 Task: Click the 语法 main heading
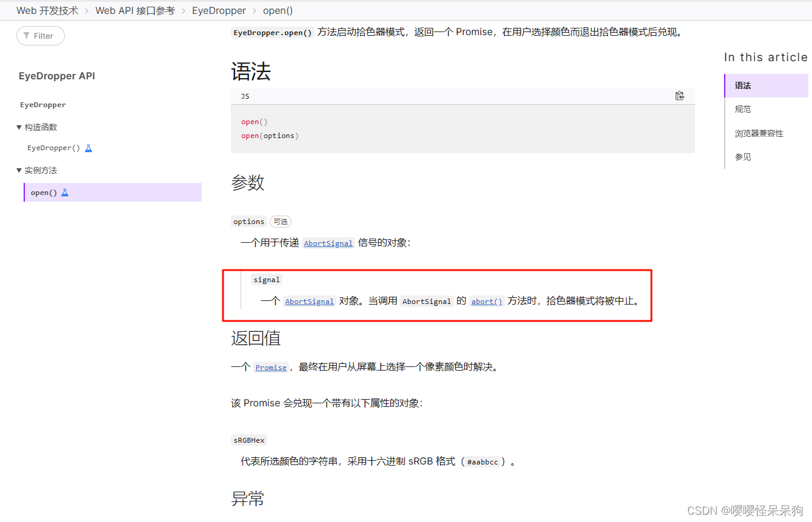(x=251, y=72)
